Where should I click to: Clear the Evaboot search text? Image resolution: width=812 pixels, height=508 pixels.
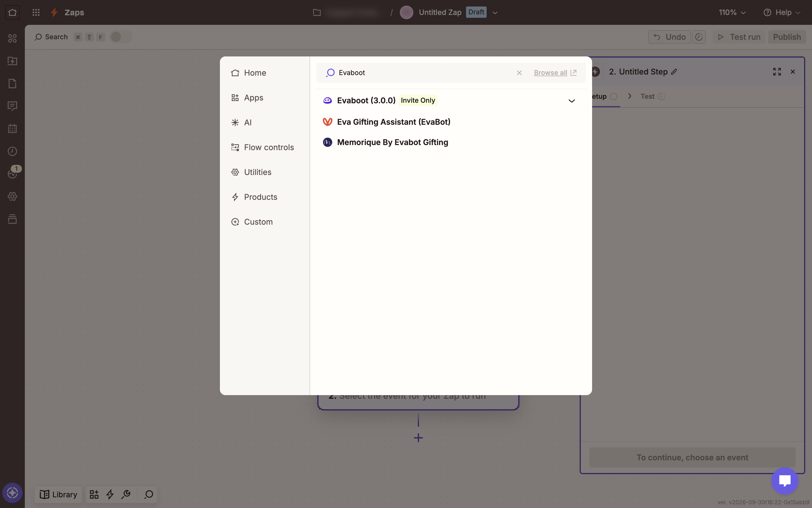coord(519,73)
